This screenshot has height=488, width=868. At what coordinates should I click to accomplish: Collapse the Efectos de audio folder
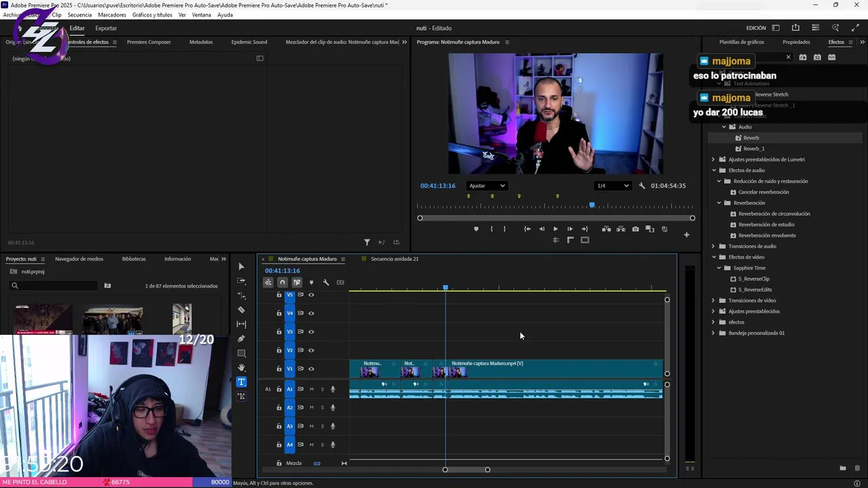(713, 170)
